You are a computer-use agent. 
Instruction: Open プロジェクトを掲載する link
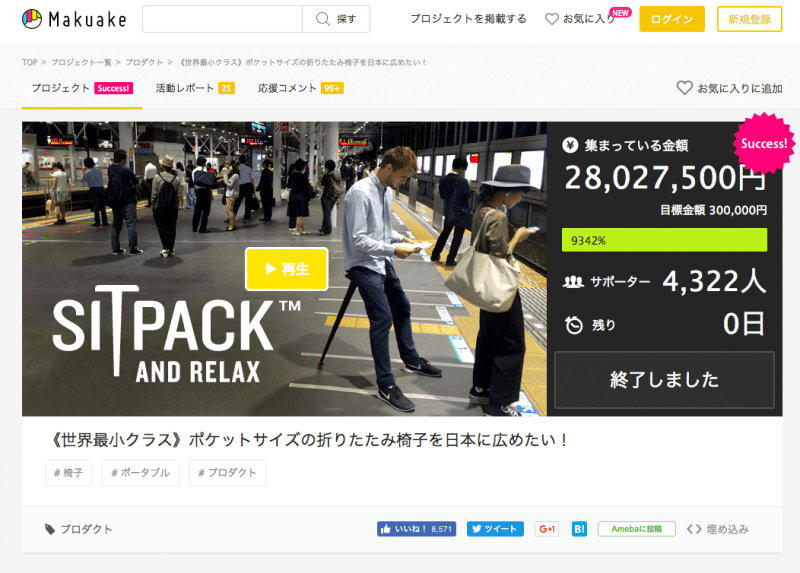[468, 19]
